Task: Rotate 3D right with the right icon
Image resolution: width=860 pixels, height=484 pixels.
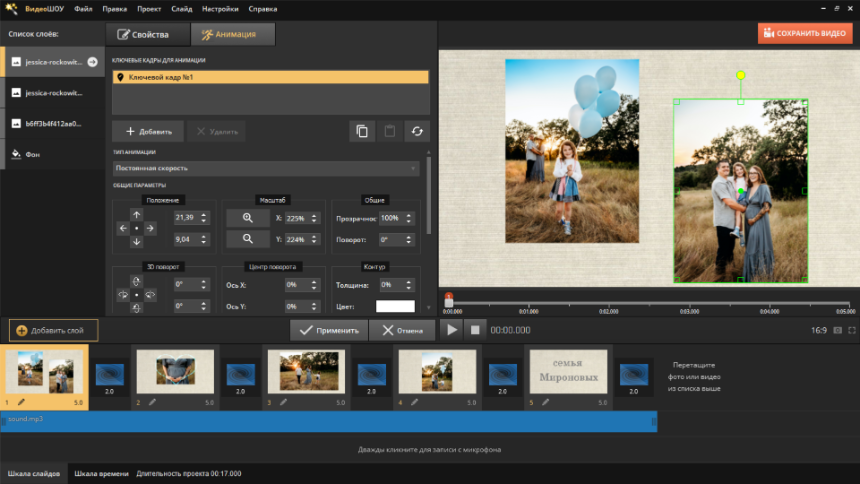Action: 150,295
